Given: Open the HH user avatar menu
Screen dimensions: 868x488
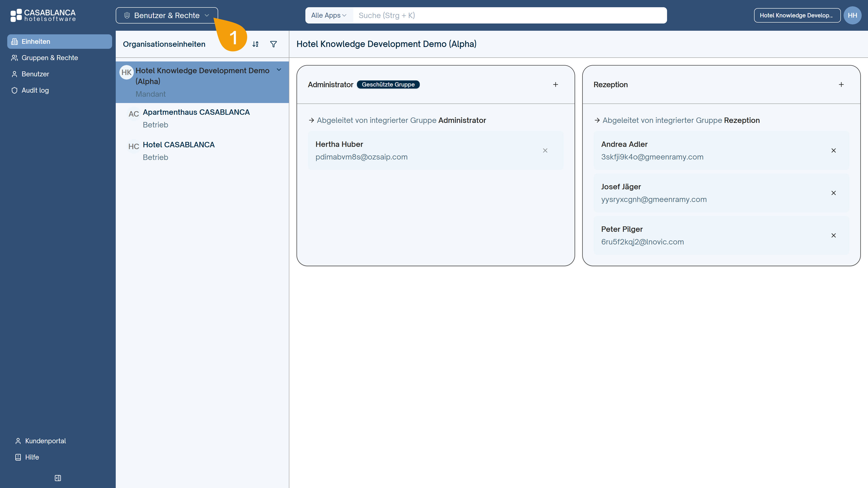Looking at the screenshot, I should point(852,16).
